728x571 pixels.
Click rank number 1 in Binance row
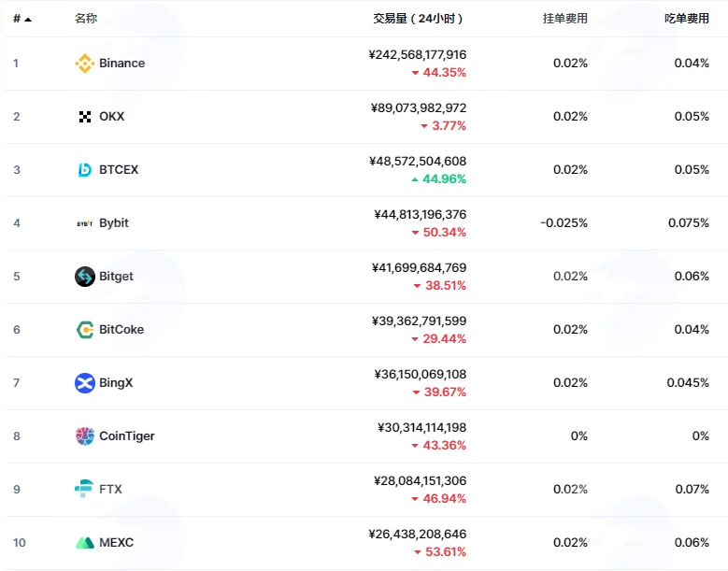pos(16,64)
